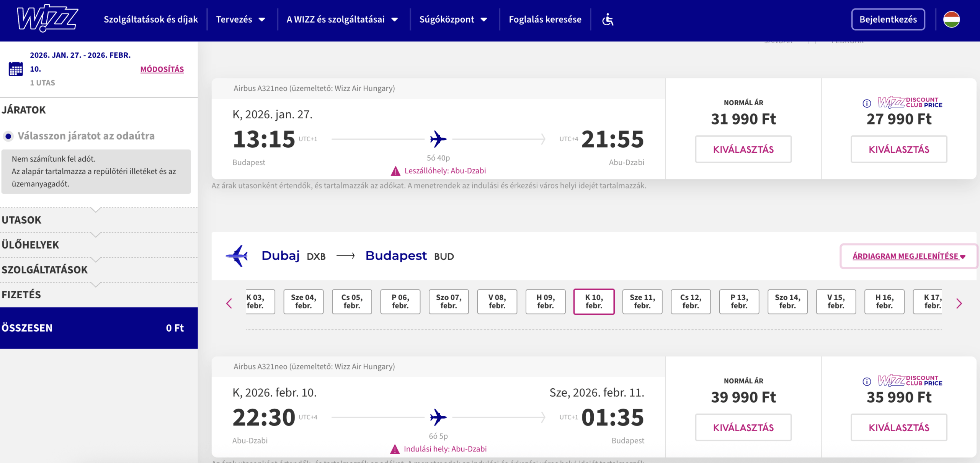
Task: Click the Wizz Air logo
Action: (x=46, y=20)
